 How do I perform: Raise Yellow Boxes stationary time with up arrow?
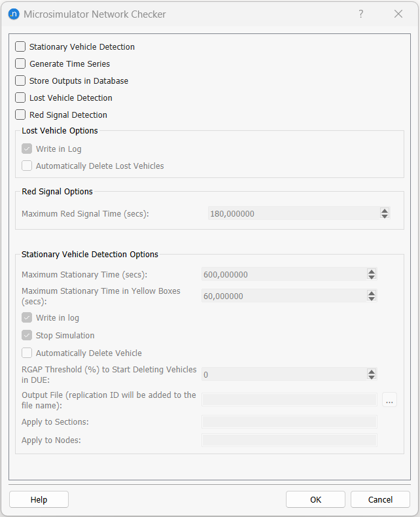click(372, 293)
